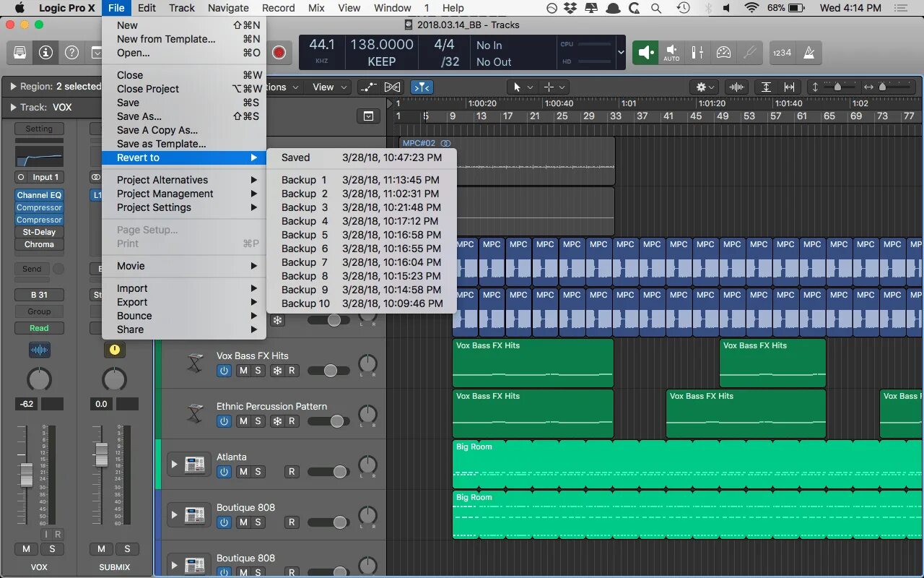Open the Navigate menu
The height and width of the screenshot is (578, 924).
coord(228,8)
